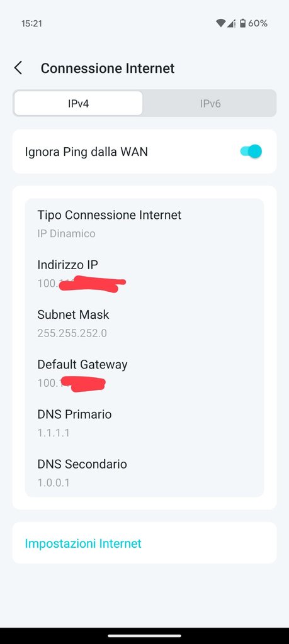
Task: Tap the DNS Primario value 1.1.1.1
Action: point(54,433)
